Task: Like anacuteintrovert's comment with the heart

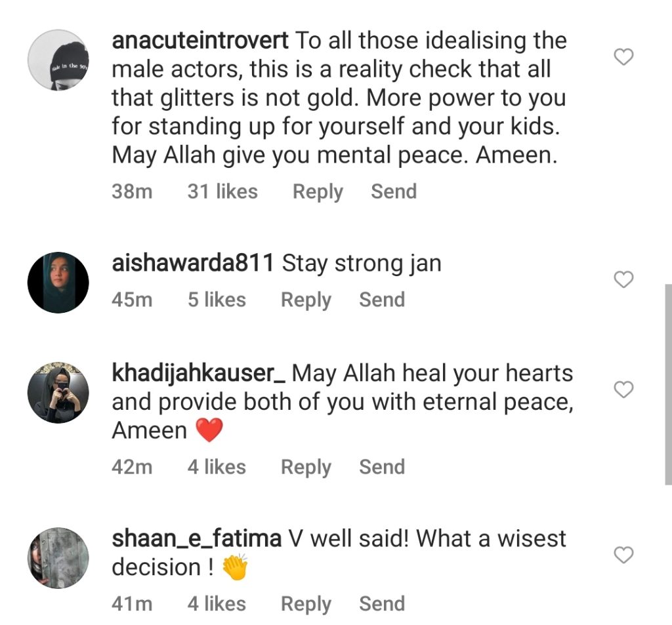Action: point(623,58)
